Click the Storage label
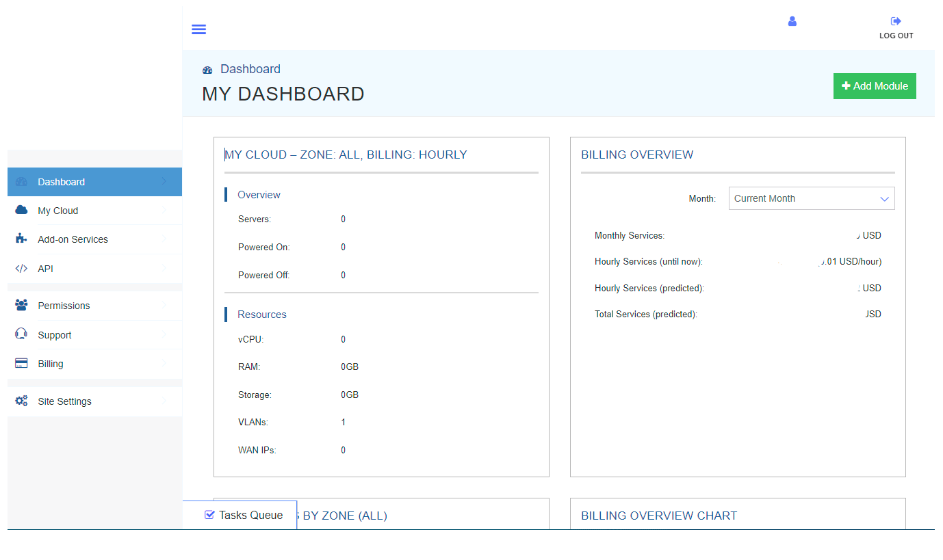Screen dimensions: 943x560 pyautogui.click(x=255, y=395)
